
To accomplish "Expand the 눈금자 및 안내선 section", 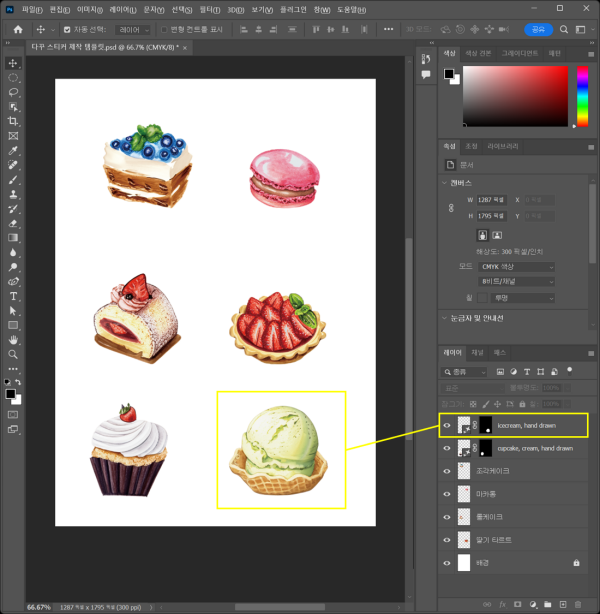I will (444, 318).
